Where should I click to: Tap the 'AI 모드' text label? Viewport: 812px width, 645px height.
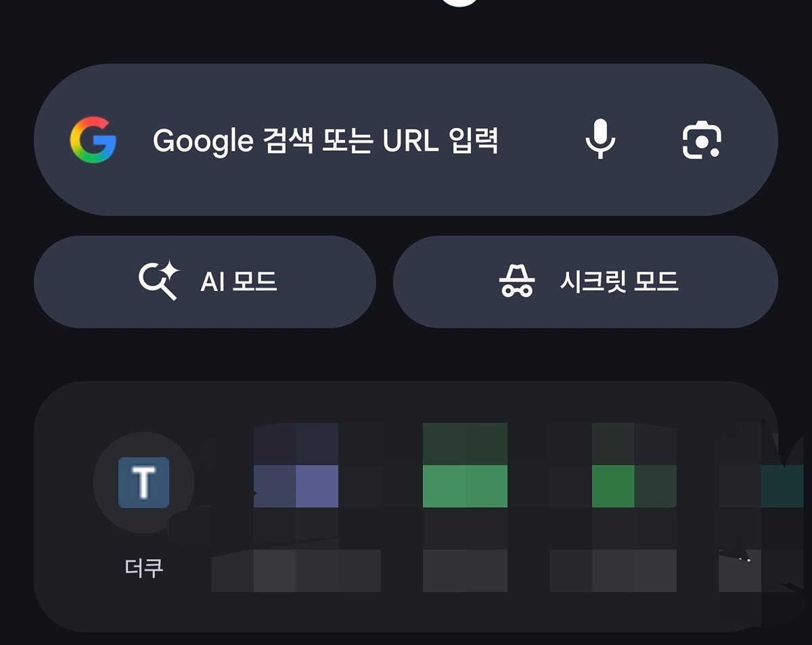point(239,282)
